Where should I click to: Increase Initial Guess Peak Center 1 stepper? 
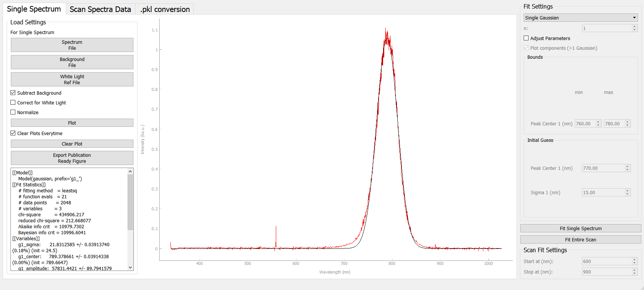(628, 166)
